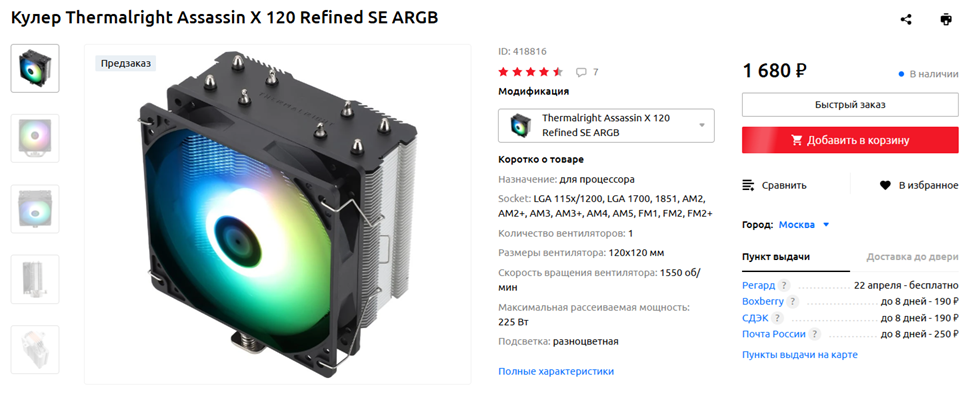This screenshot has height=404, width=974.
Task: Open the Полные характеристики link
Action: click(556, 371)
